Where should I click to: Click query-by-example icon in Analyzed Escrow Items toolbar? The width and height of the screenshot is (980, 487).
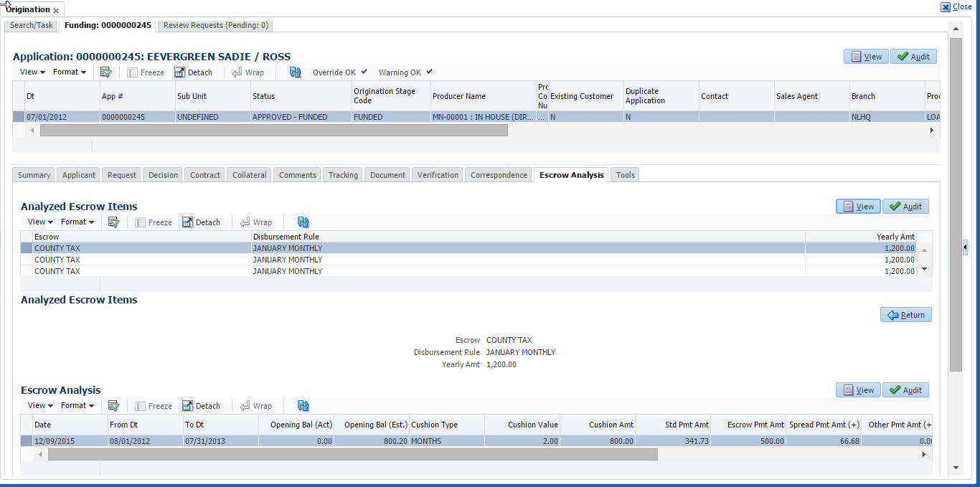(113, 222)
